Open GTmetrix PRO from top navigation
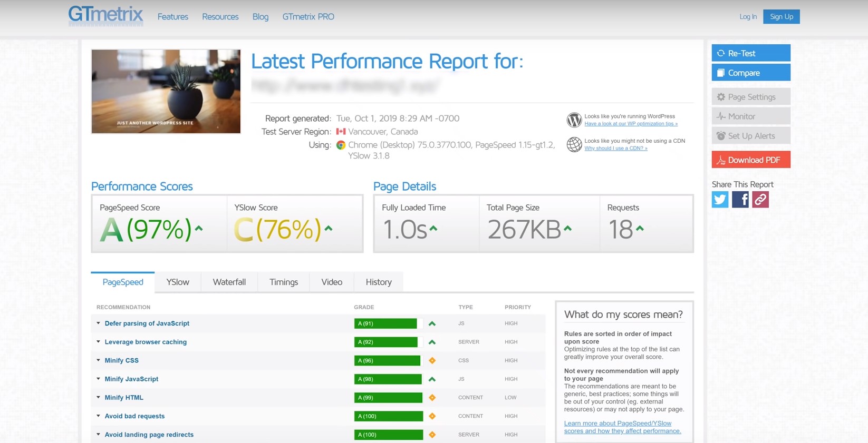The height and width of the screenshot is (443, 868). [x=308, y=17]
